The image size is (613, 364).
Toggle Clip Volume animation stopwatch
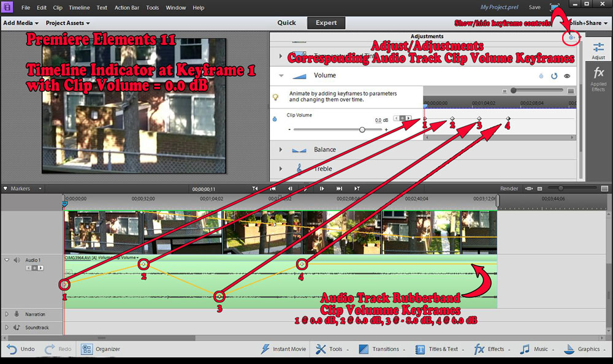pos(275,119)
